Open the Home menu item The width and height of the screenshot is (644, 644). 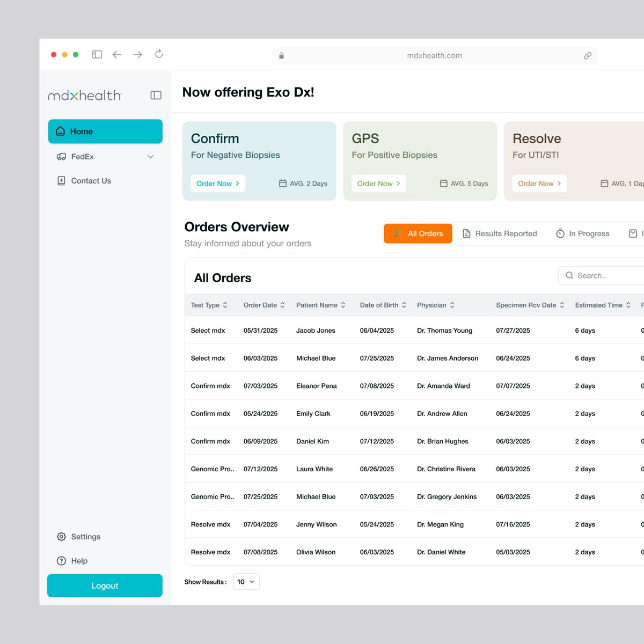pyautogui.click(x=105, y=131)
